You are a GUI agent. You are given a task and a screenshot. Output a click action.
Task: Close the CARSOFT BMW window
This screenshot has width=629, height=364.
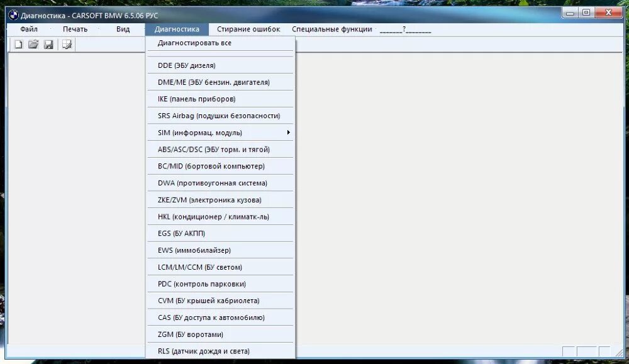click(608, 13)
